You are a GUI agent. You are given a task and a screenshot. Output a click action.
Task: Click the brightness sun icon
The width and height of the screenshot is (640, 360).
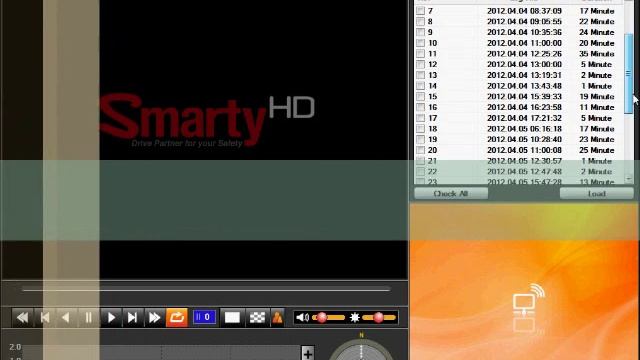point(355,318)
